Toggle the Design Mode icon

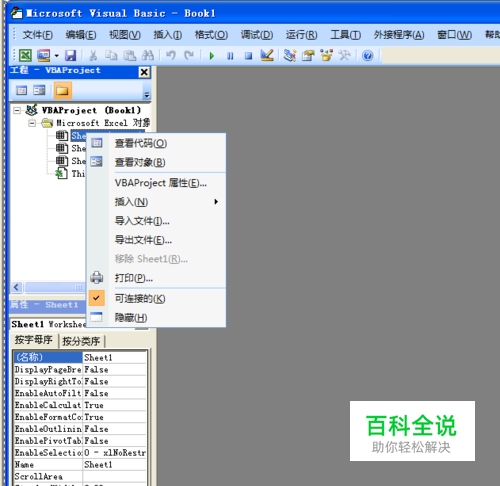tap(267, 55)
